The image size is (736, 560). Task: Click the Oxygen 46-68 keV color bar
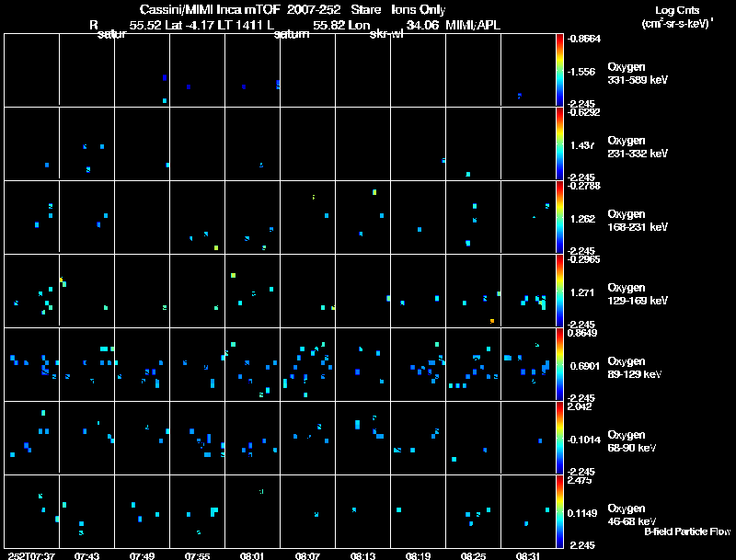559,511
